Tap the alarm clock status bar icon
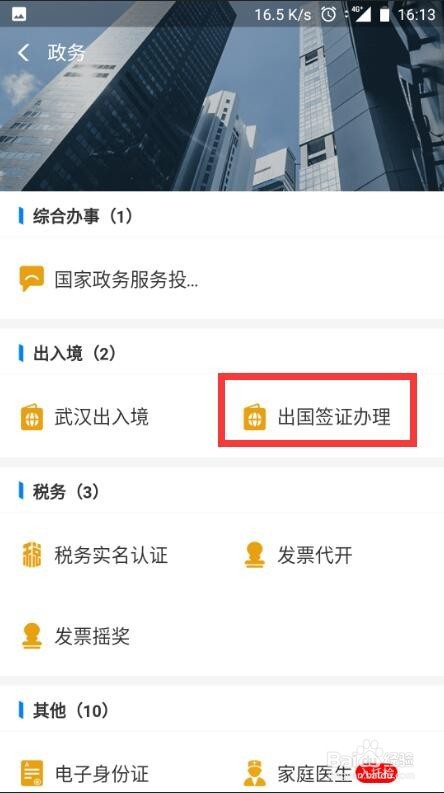Image resolution: width=444 pixels, height=793 pixels. point(329,15)
